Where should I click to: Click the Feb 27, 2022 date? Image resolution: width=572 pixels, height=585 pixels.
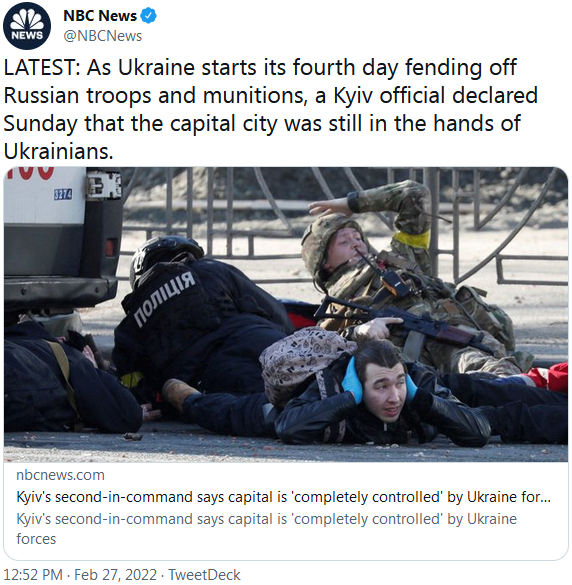115,575
